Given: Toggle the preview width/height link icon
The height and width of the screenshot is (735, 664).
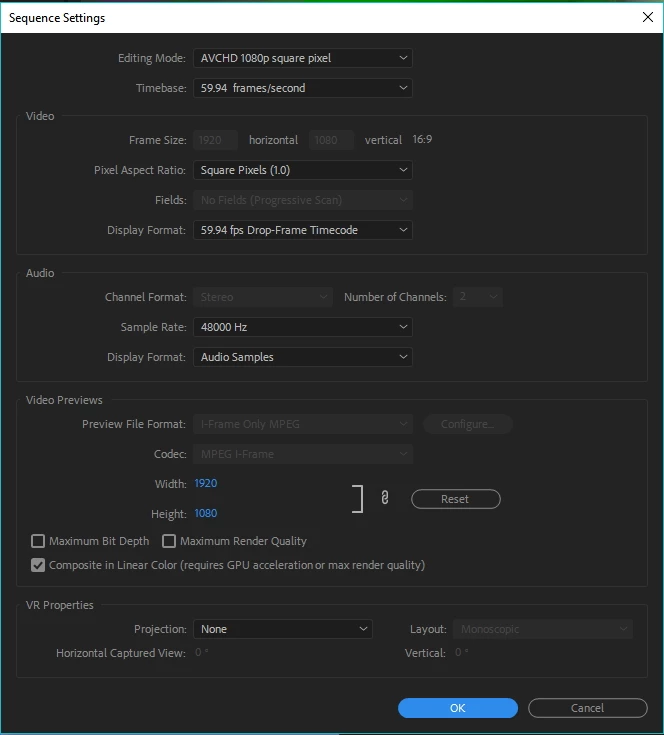Looking at the screenshot, I should (385, 498).
